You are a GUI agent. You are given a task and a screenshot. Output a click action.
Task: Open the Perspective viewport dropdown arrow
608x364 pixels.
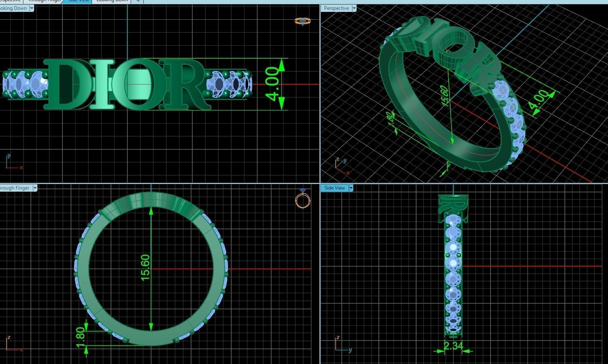[x=354, y=8]
